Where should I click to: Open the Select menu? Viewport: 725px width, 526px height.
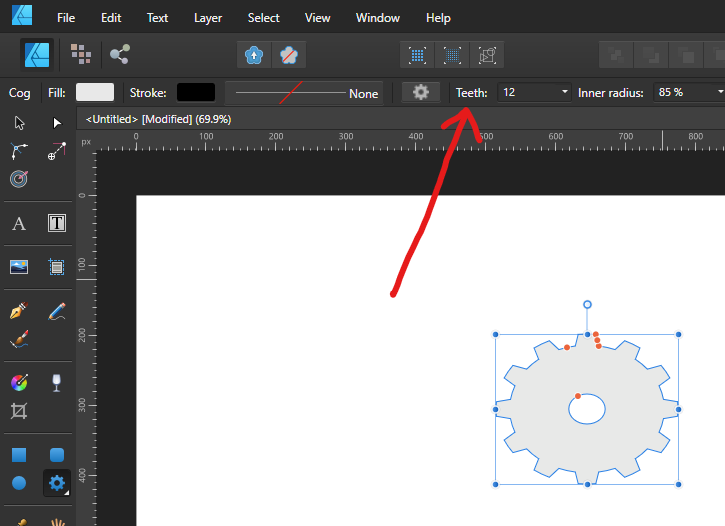pos(264,18)
